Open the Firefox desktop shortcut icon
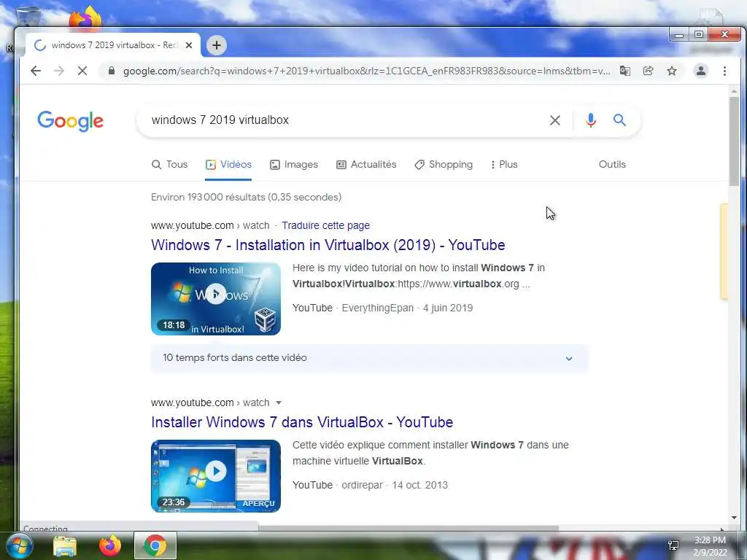 pyautogui.click(x=86, y=18)
